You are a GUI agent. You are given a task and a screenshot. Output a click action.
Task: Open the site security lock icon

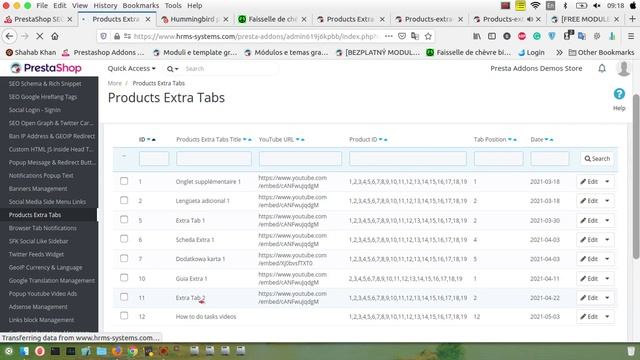pyautogui.click(x=117, y=36)
